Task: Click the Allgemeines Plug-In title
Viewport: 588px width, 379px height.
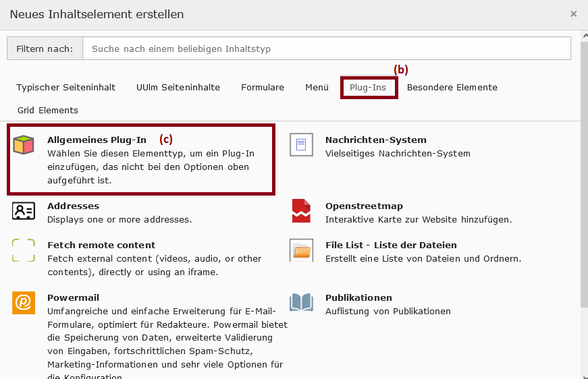Action: coord(97,140)
